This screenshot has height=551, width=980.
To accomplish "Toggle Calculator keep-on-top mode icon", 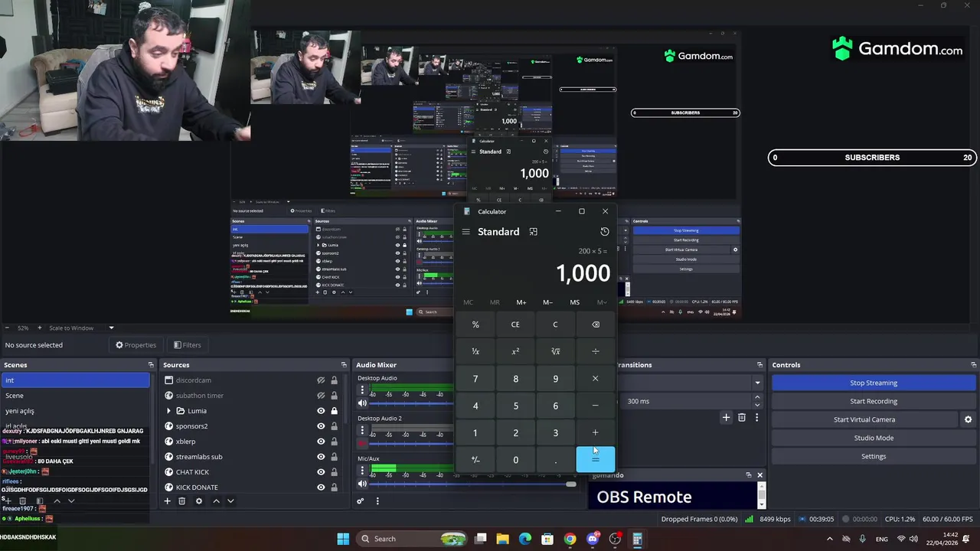I will point(534,232).
